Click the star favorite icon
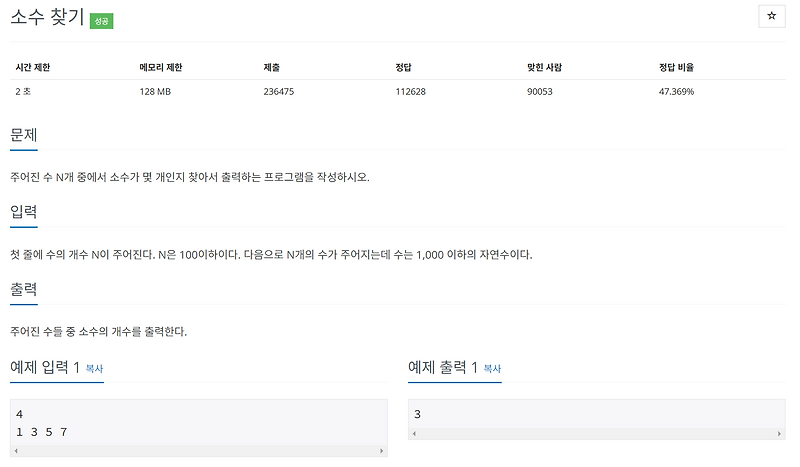 771,16
